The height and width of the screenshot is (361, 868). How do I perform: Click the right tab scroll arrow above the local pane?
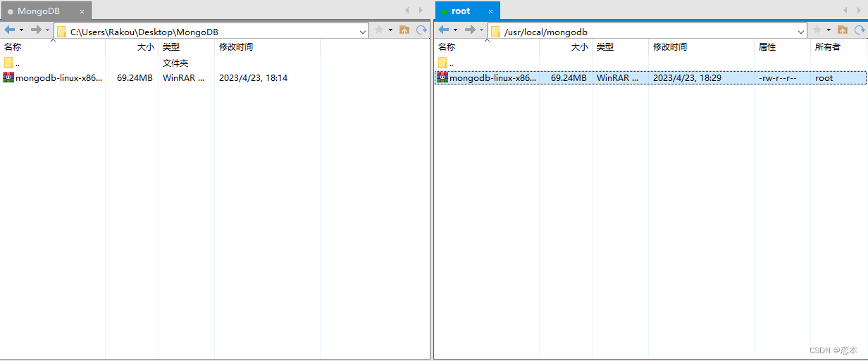(x=421, y=10)
